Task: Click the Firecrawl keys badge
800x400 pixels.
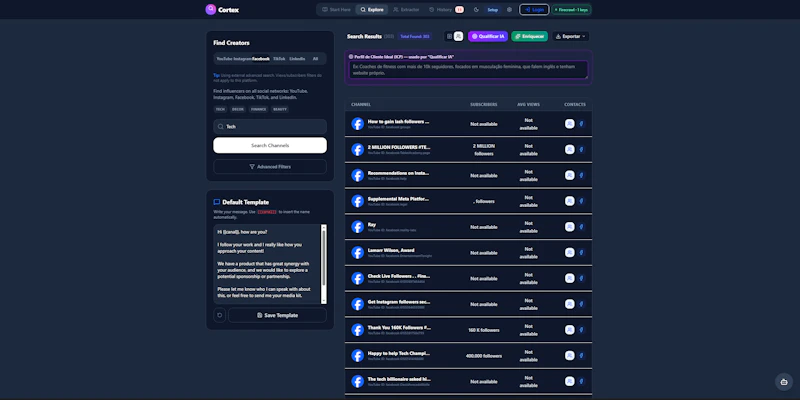Action: click(x=571, y=10)
